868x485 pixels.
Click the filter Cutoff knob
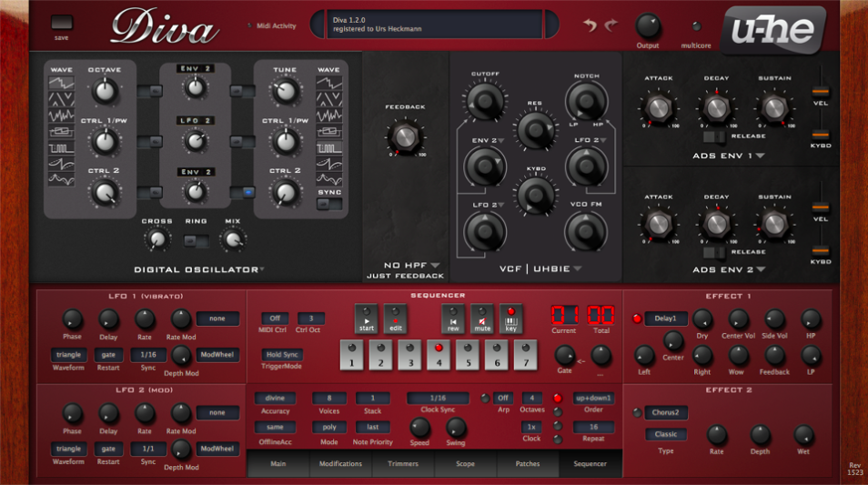point(484,100)
